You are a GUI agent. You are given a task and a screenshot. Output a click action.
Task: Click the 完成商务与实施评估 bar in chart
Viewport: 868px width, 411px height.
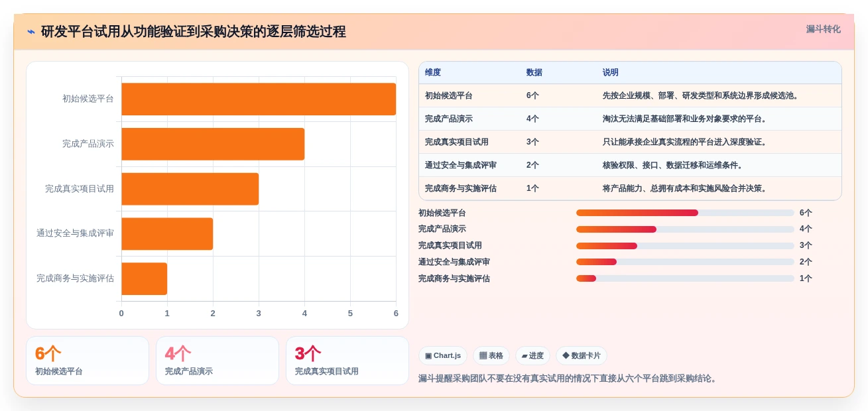pyautogui.click(x=144, y=278)
